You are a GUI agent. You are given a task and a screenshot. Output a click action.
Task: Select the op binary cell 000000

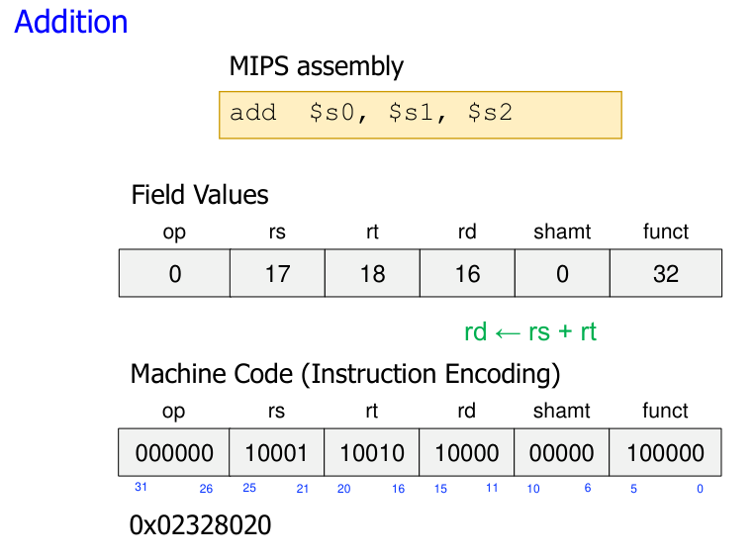pyautogui.click(x=174, y=453)
